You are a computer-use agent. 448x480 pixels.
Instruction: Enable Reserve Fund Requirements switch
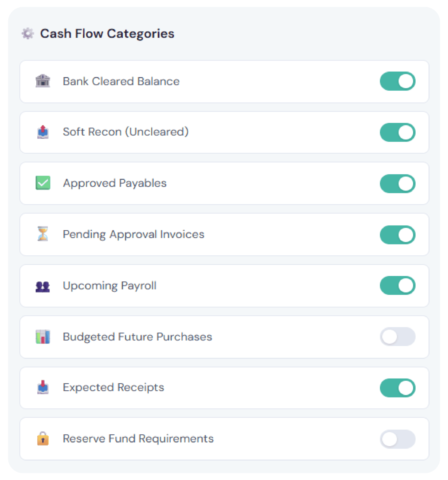(x=397, y=439)
